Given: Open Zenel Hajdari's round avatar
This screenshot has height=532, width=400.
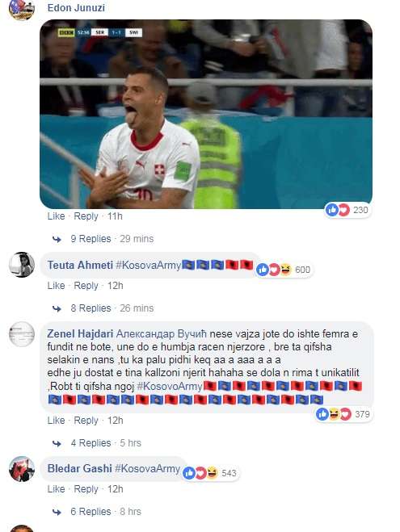Looking at the screenshot, I should tap(21, 334).
